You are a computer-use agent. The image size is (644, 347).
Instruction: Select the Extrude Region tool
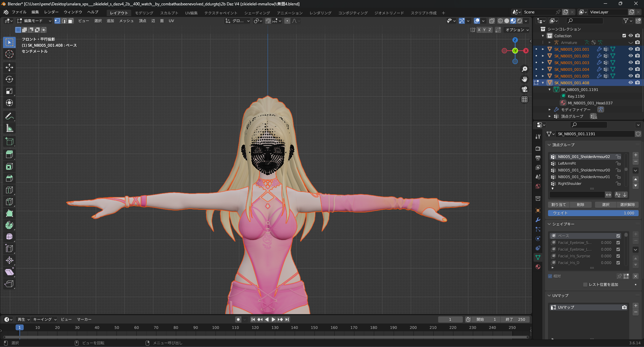(9, 155)
